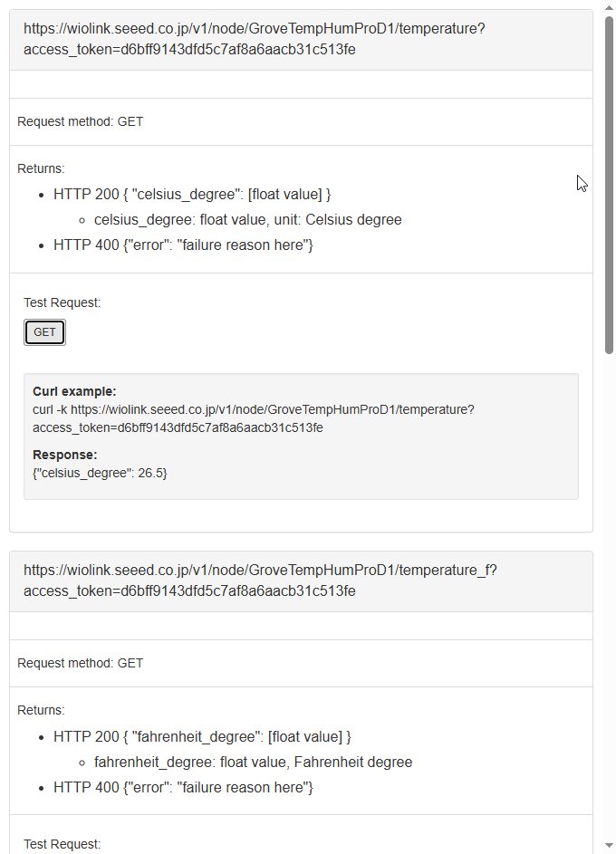Image resolution: width=616 pixels, height=854 pixels.
Task: Click Request method GET text for temperature_f
Action: pos(78,663)
